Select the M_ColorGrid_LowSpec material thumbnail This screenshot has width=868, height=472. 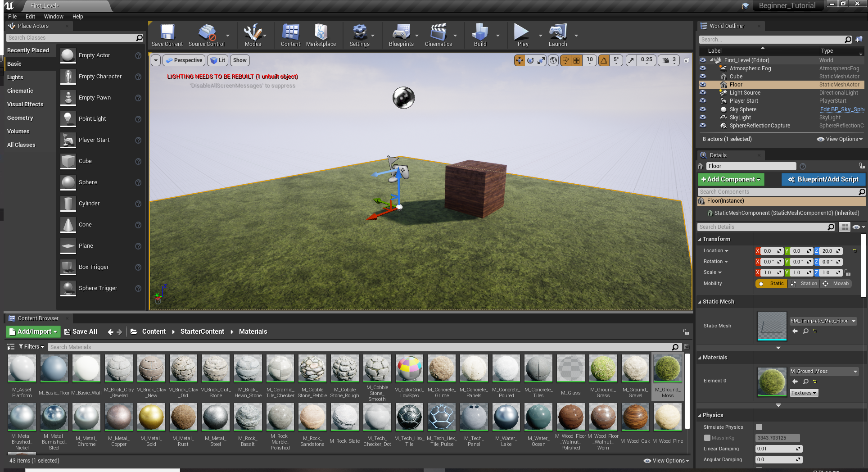point(410,368)
